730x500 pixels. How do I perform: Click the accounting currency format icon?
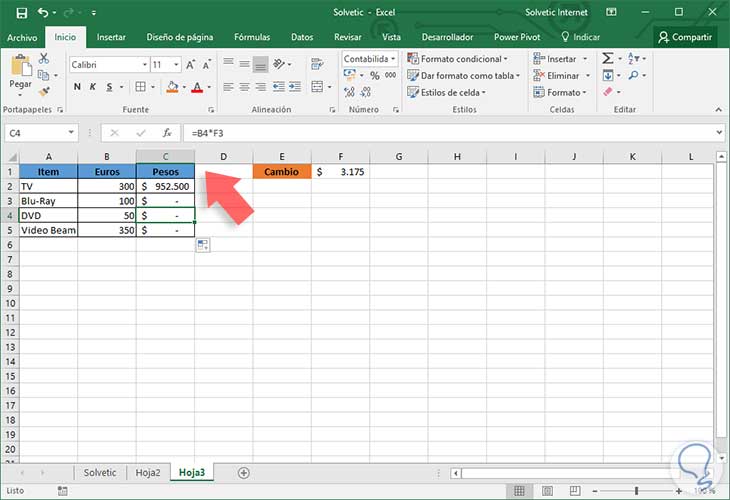(350, 74)
